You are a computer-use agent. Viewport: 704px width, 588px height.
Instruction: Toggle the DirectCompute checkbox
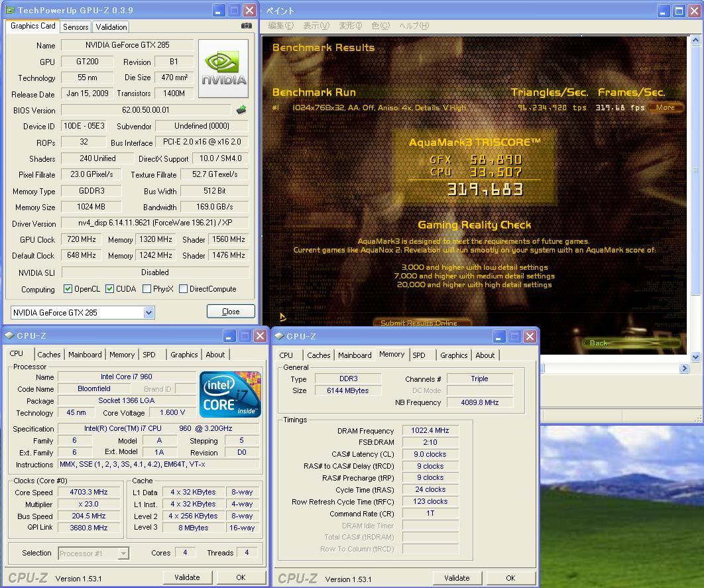183,288
